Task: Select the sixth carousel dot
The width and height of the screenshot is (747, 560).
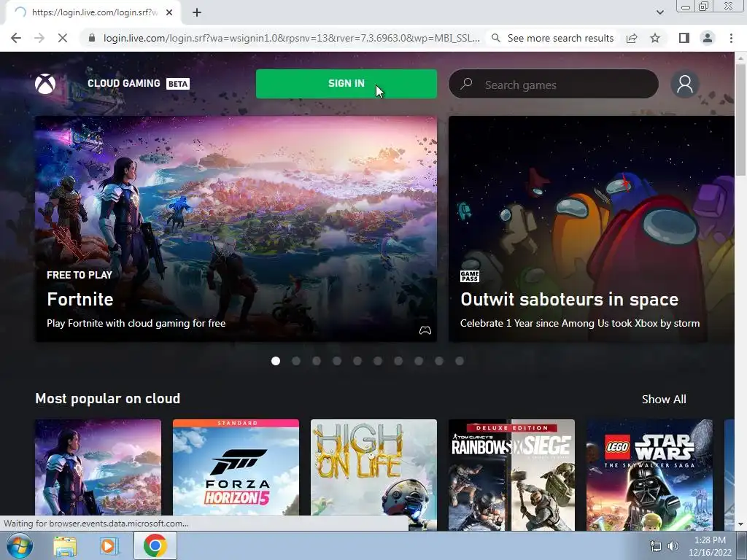Action: point(378,361)
